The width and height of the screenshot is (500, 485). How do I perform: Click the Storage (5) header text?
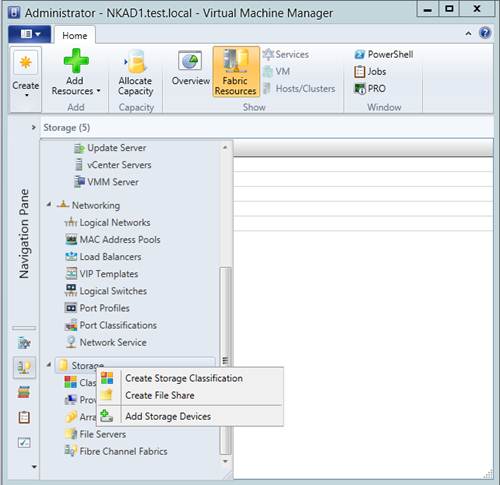pos(67,128)
